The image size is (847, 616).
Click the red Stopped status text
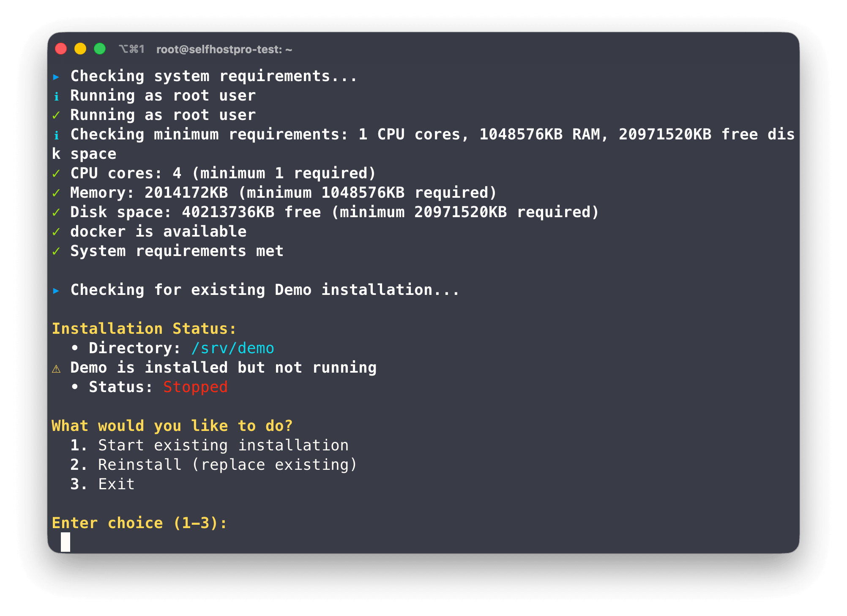(x=195, y=387)
